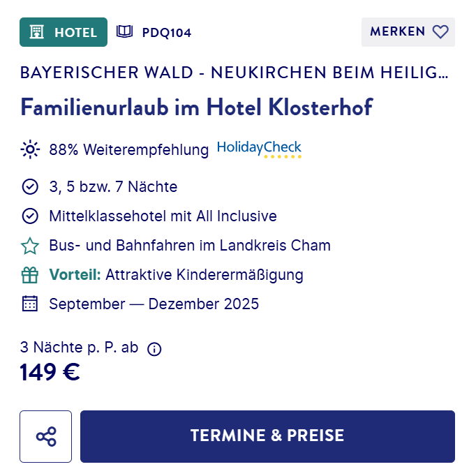
Task: Click the HOTEL category badge
Action: coord(64,32)
